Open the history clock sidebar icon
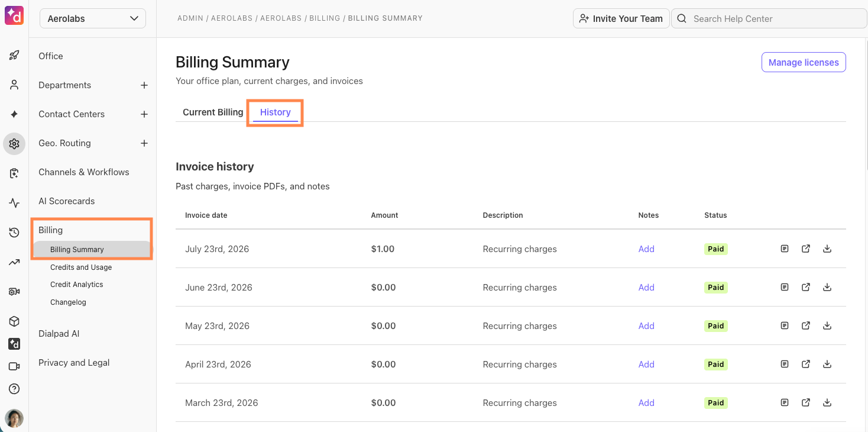 [x=14, y=233]
